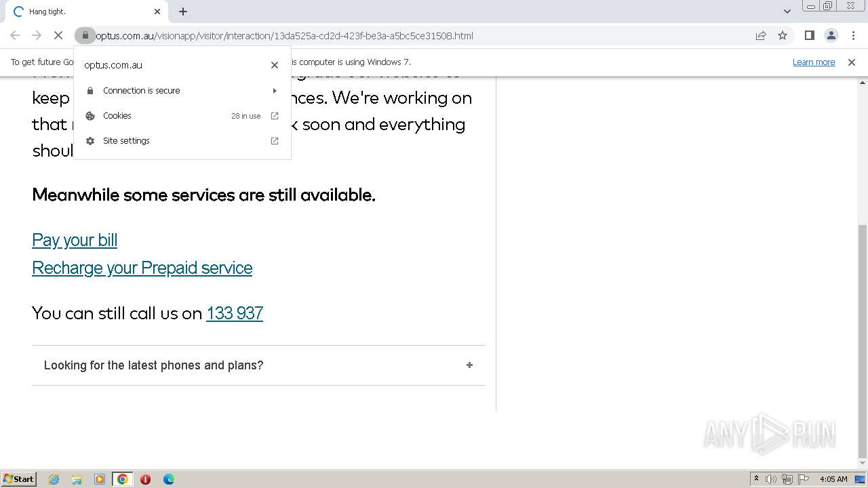Go forward in browser history
The width and height of the screenshot is (868, 488).
click(37, 35)
